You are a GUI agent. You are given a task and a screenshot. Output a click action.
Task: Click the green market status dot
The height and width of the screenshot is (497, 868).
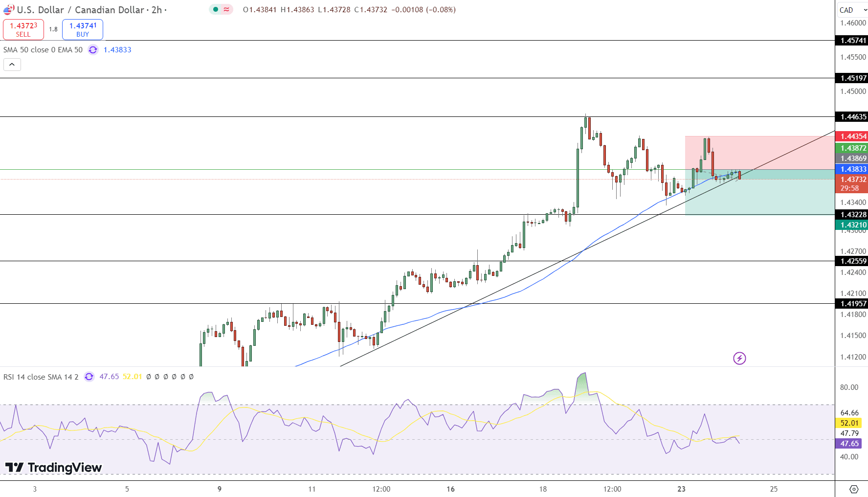(216, 9)
